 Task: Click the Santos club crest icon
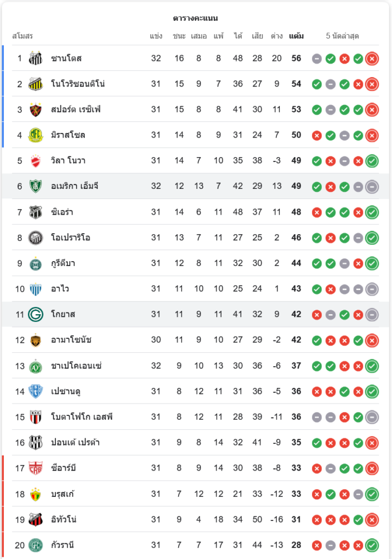pos(36,58)
